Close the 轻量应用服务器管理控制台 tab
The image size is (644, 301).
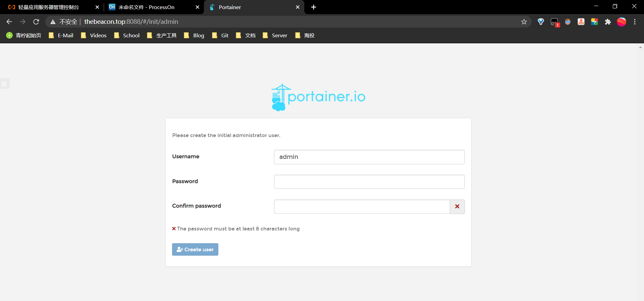pyautogui.click(x=97, y=7)
